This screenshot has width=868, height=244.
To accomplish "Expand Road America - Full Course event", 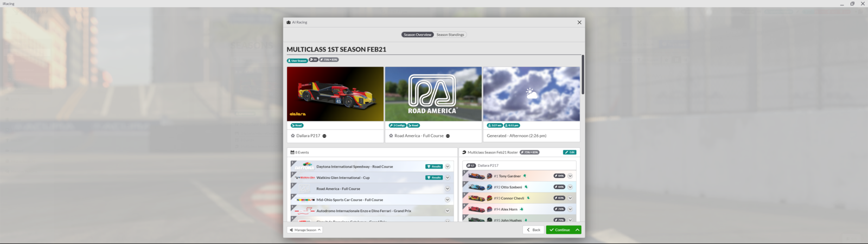I will click(448, 189).
